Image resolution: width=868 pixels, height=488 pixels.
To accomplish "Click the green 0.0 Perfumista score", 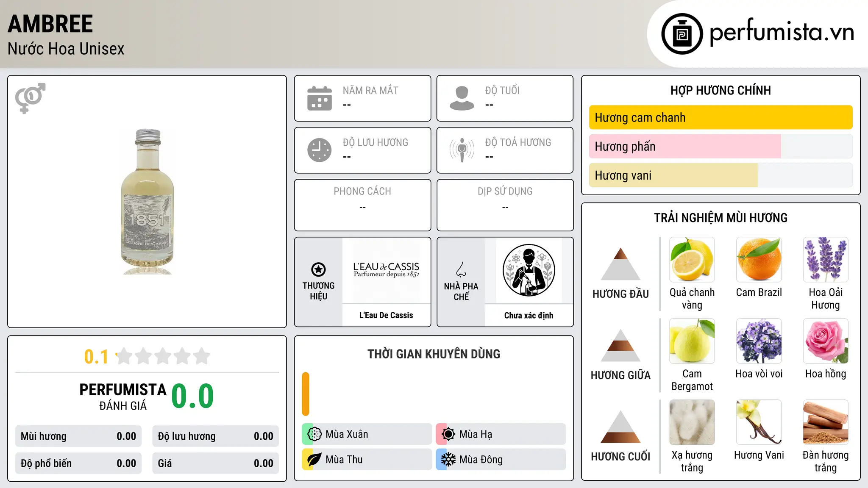I will tap(193, 396).
